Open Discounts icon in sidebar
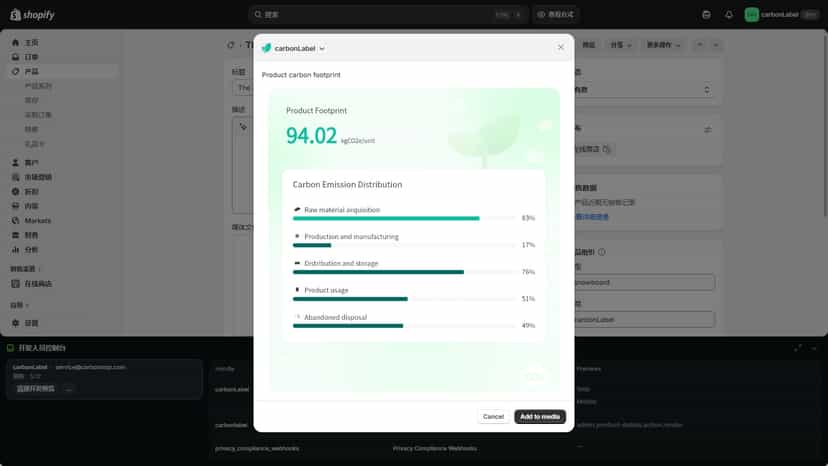 (x=15, y=192)
